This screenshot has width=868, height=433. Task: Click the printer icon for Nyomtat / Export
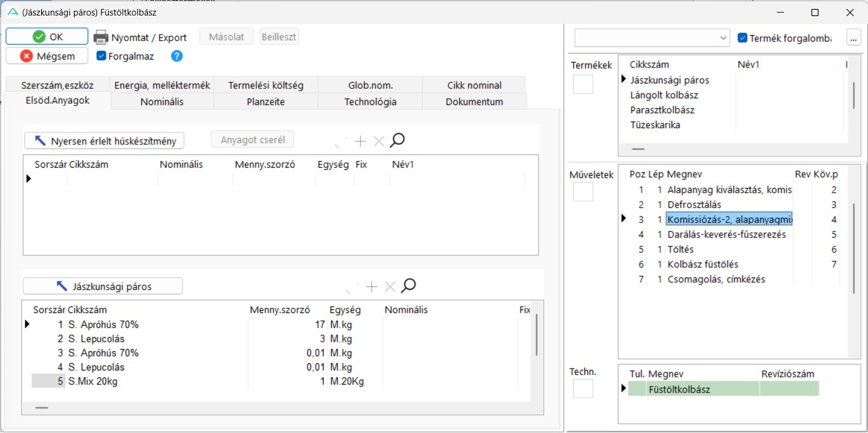pos(101,37)
